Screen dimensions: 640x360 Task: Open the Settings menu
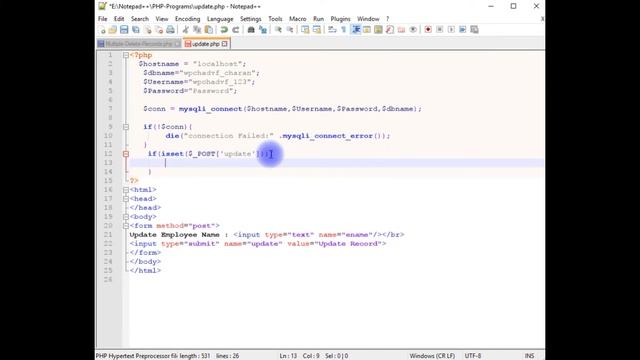tap(251, 19)
